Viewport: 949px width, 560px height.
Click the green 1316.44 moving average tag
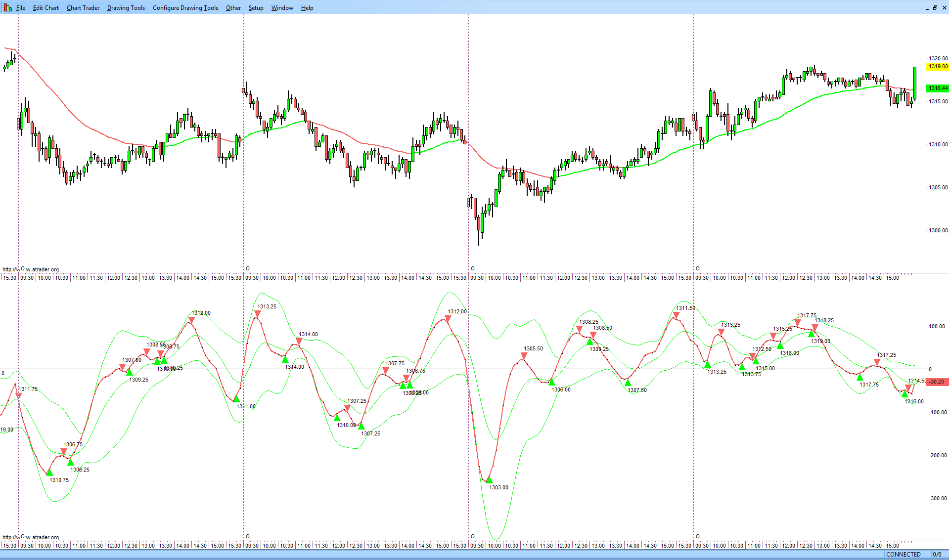[938, 88]
